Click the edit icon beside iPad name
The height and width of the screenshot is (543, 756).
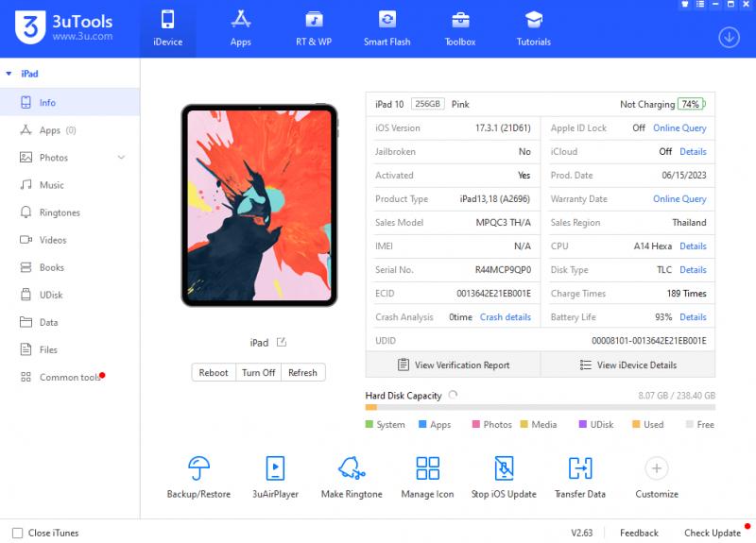281,343
